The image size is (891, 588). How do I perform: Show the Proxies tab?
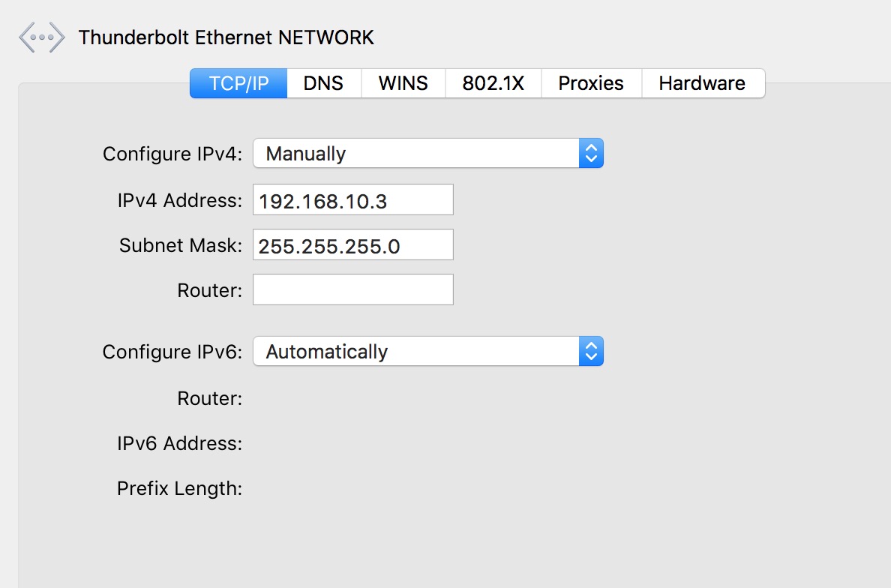point(591,83)
